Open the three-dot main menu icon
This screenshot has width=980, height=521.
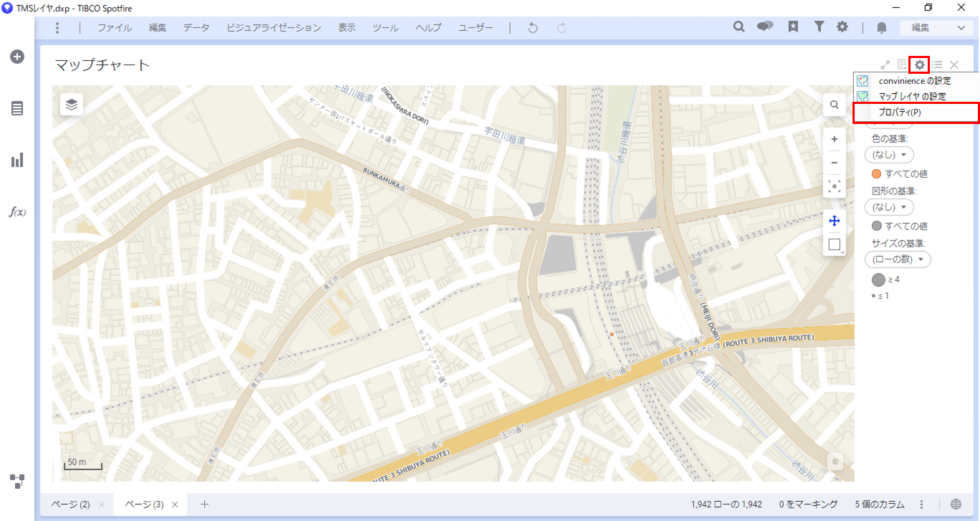click(57, 28)
